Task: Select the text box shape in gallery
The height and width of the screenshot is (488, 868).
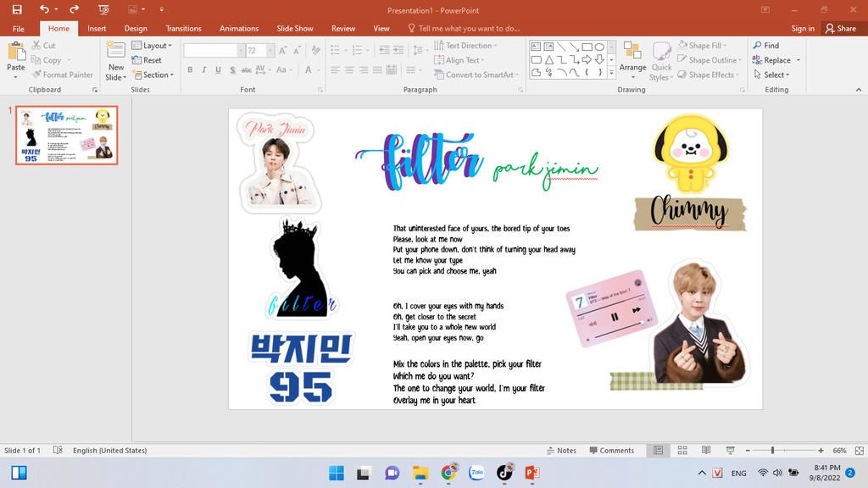Action: click(536, 47)
